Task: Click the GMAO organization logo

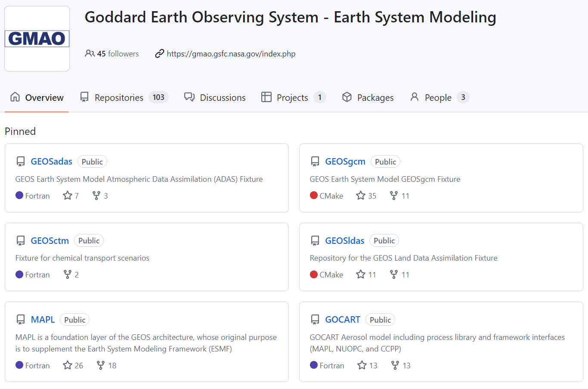Action: coord(37,39)
